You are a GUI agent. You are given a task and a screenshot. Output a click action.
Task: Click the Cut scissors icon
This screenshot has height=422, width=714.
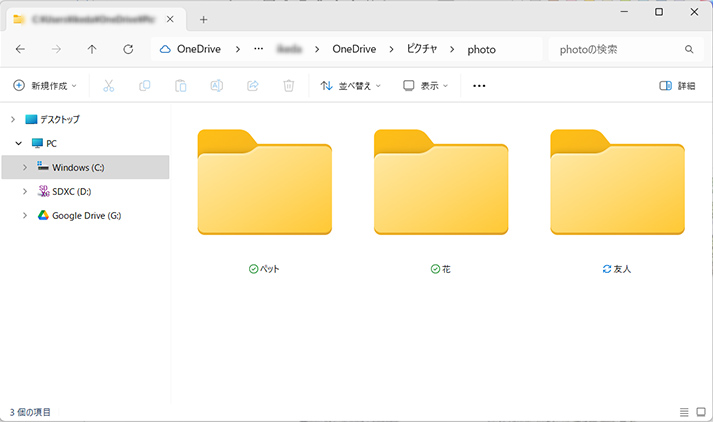coord(109,86)
